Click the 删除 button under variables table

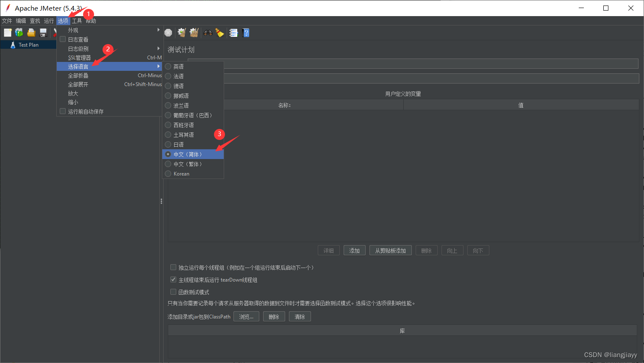[427, 251]
